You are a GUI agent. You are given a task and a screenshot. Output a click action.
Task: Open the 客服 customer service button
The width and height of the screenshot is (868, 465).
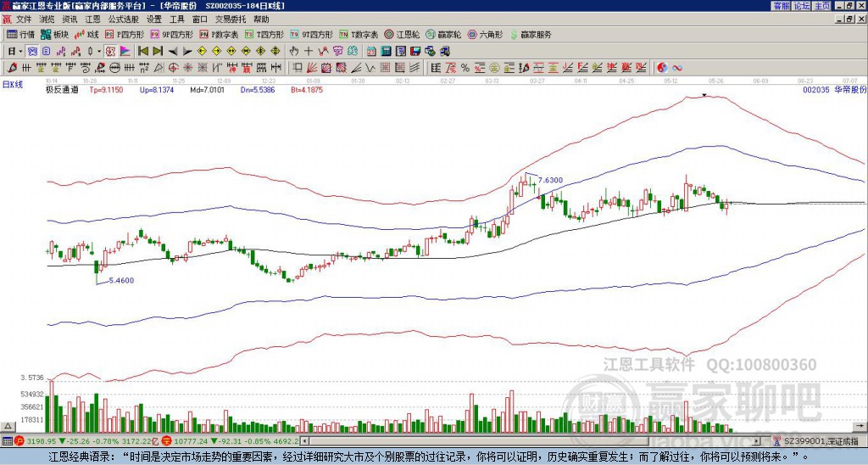tap(782, 6)
